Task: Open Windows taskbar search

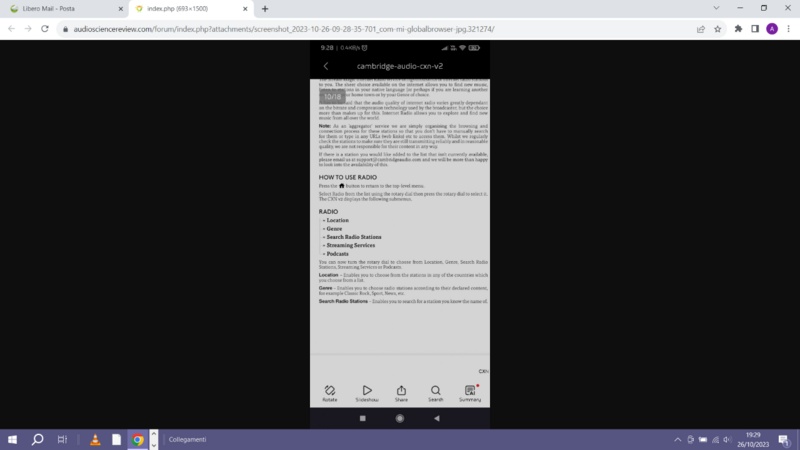Action: click(37, 439)
